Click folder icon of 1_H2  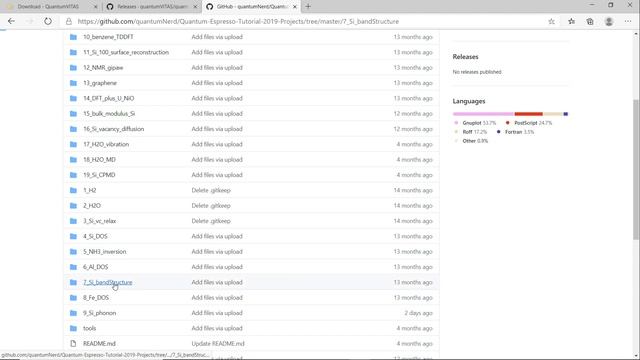[73, 190]
